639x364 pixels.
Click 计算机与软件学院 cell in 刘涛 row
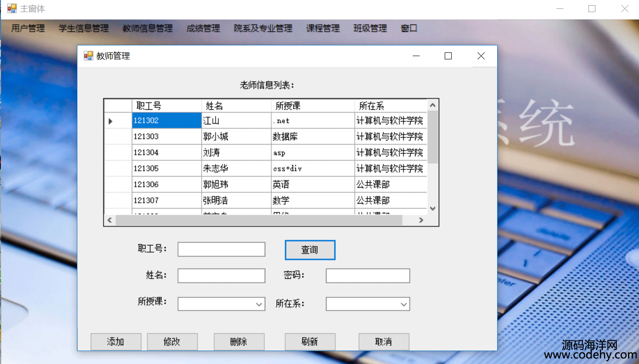(x=391, y=152)
